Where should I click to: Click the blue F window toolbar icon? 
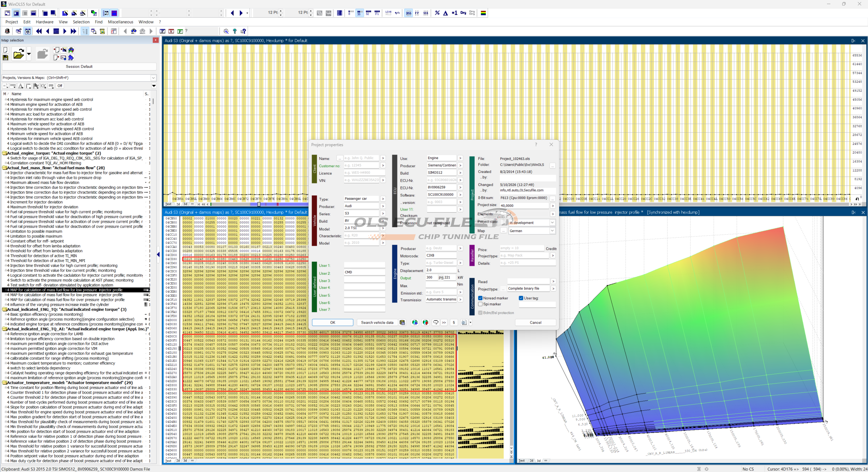(162, 31)
